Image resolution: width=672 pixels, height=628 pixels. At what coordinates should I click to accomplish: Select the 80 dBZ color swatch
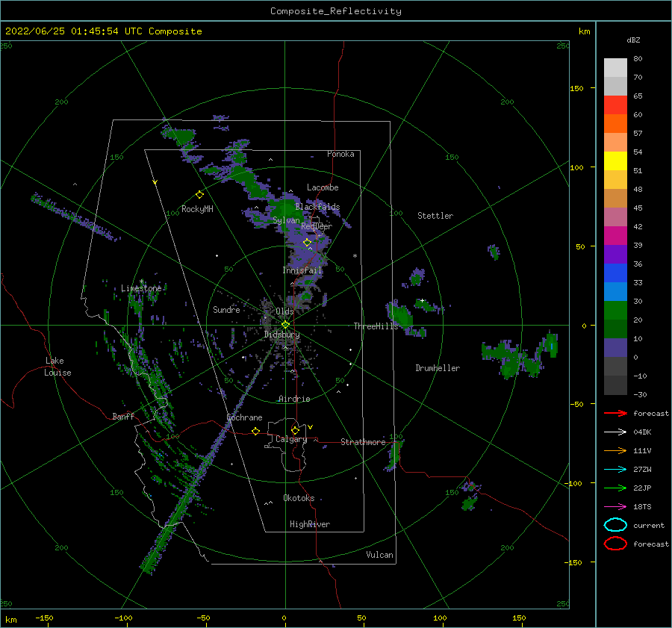pyautogui.click(x=615, y=67)
